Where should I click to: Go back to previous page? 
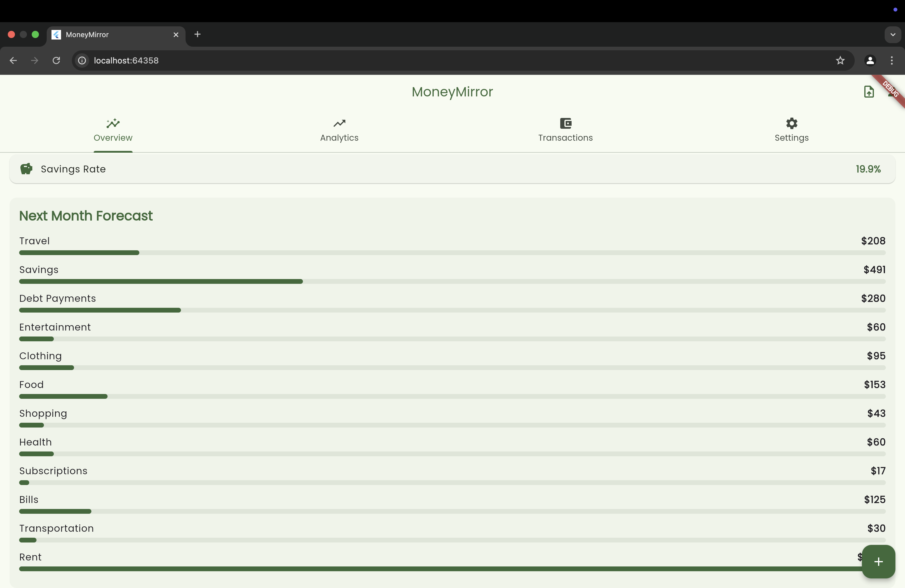coord(13,60)
